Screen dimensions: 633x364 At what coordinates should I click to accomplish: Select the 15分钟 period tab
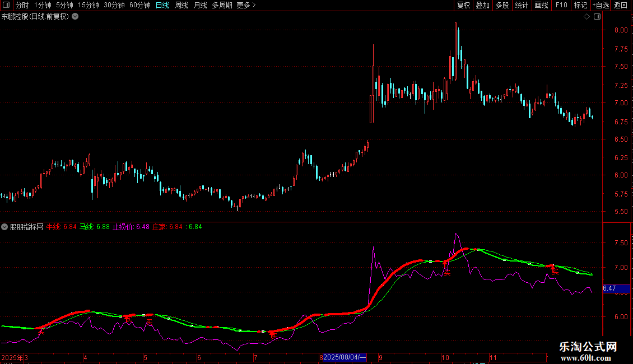pyautogui.click(x=89, y=5)
